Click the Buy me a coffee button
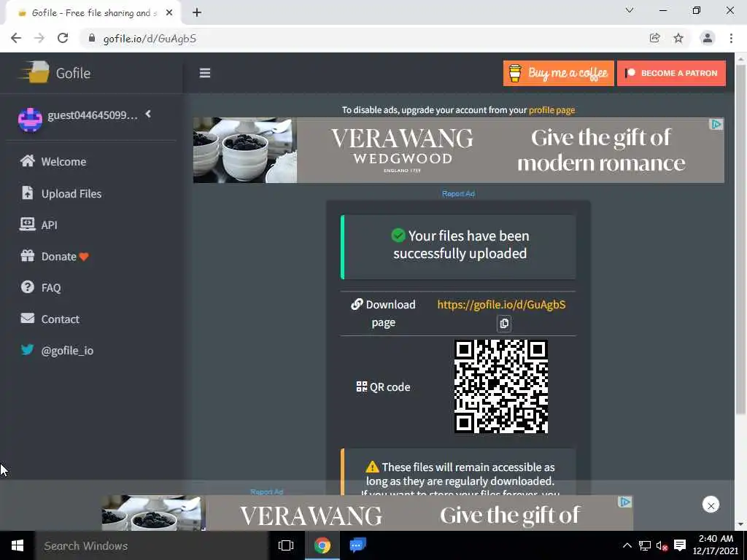The height and width of the screenshot is (560, 747). [x=558, y=73]
